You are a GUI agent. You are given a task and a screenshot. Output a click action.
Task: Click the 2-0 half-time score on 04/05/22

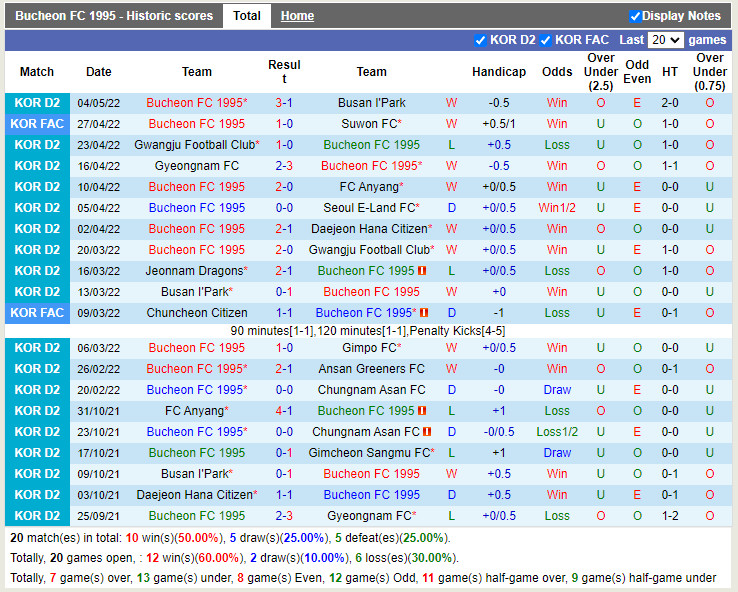point(669,103)
